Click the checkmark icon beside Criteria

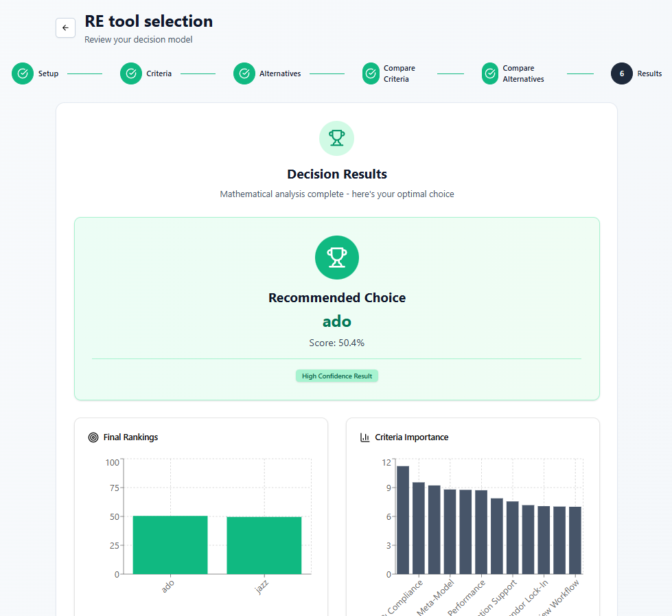point(131,73)
